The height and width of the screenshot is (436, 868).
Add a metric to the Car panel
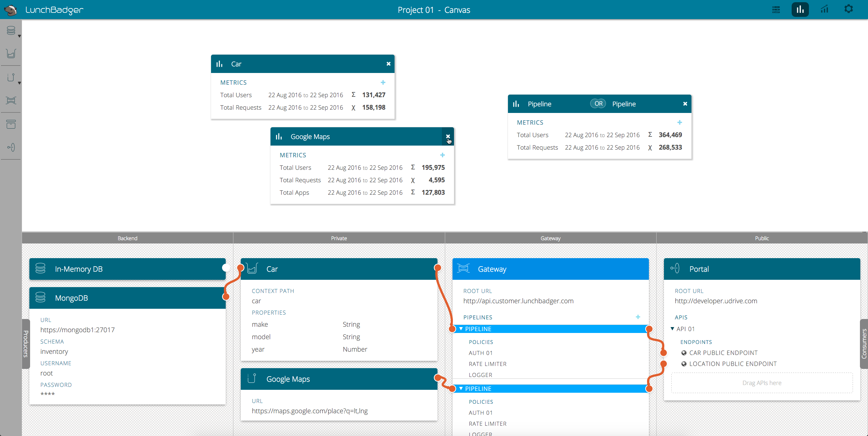tap(383, 83)
